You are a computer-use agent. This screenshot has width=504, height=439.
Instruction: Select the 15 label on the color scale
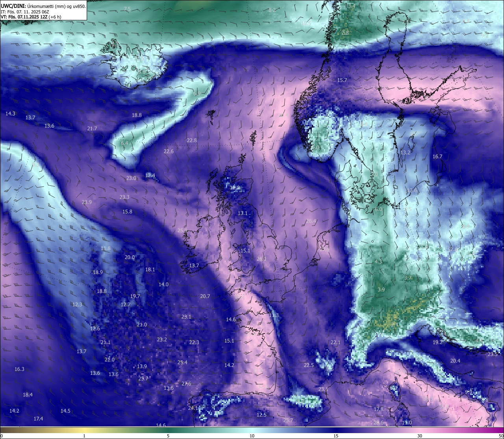tap(336, 436)
